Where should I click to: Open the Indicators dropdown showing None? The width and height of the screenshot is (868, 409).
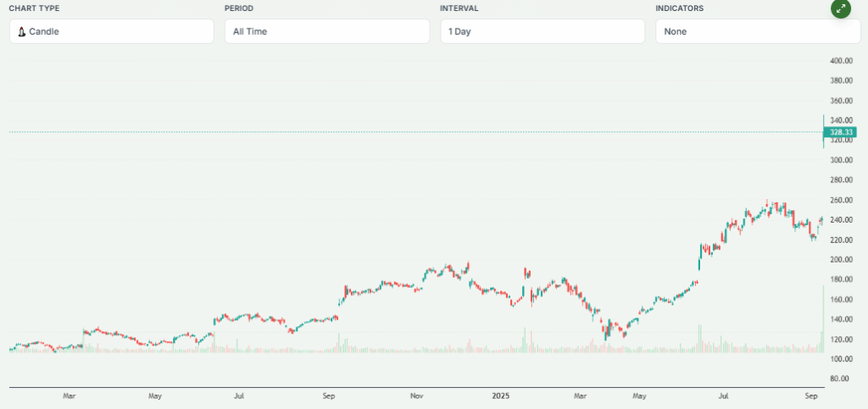746,31
